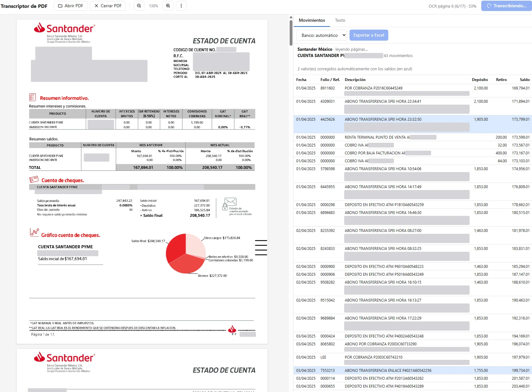532x392 pixels.
Task: Click the Abrir PDF button
Action: coord(71,6)
